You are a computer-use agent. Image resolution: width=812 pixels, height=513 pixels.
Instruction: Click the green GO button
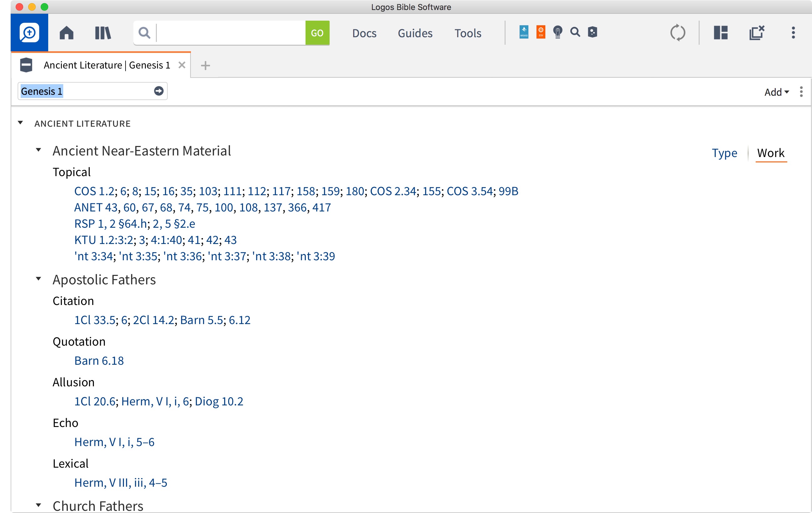(317, 33)
